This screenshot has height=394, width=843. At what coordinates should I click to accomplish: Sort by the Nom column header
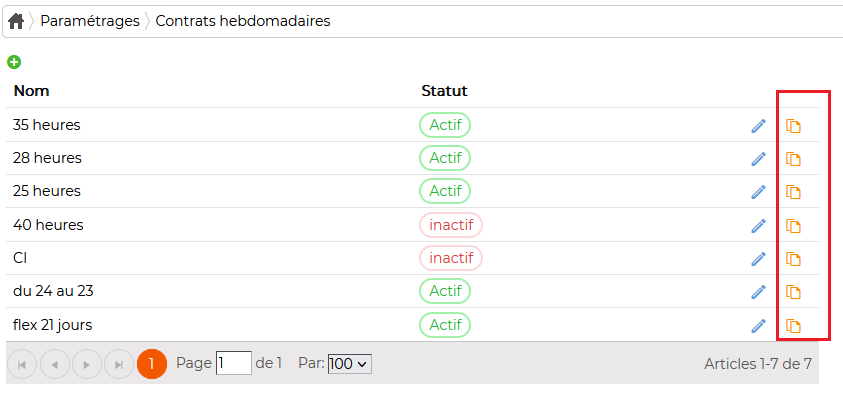coord(31,91)
